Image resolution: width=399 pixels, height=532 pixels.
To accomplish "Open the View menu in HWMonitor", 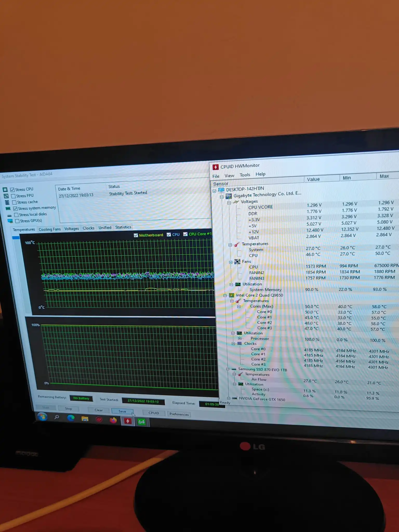I will coord(229,176).
